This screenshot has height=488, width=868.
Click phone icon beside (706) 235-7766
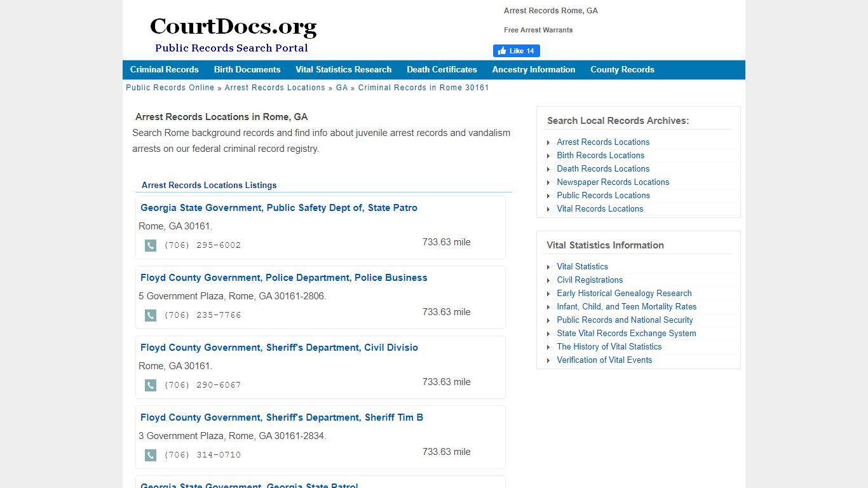[151, 315]
